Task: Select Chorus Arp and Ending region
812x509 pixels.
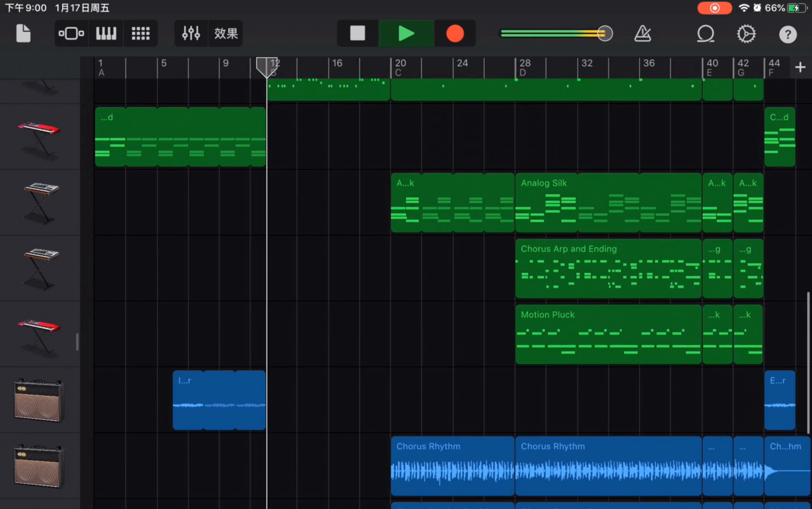Action: pyautogui.click(x=608, y=269)
